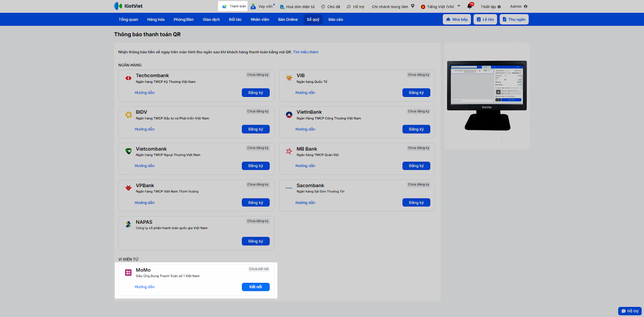The height and width of the screenshot is (317, 644).
Task: Open BIDV Hướng dẫn guide
Action: [144, 129]
